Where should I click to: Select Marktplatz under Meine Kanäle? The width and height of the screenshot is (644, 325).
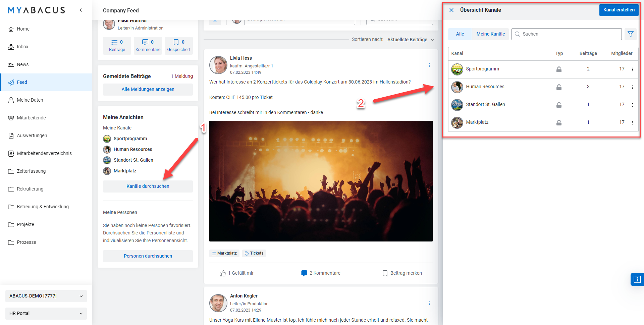(125, 171)
